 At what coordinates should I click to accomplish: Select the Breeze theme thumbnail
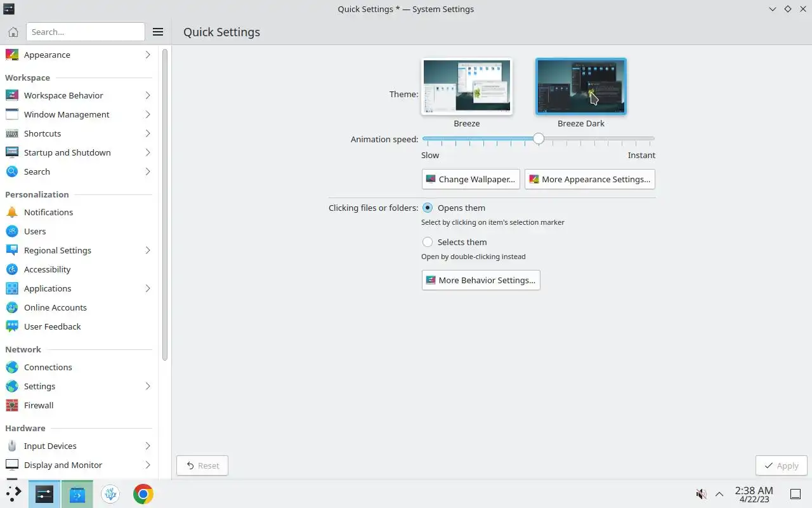tap(467, 86)
